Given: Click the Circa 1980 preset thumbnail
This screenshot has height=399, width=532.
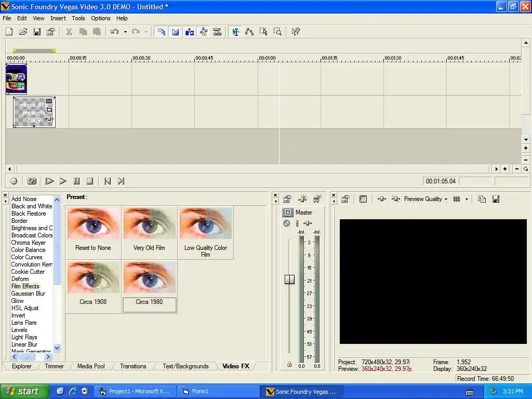Looking at the screenshot, I should point(150,277).
